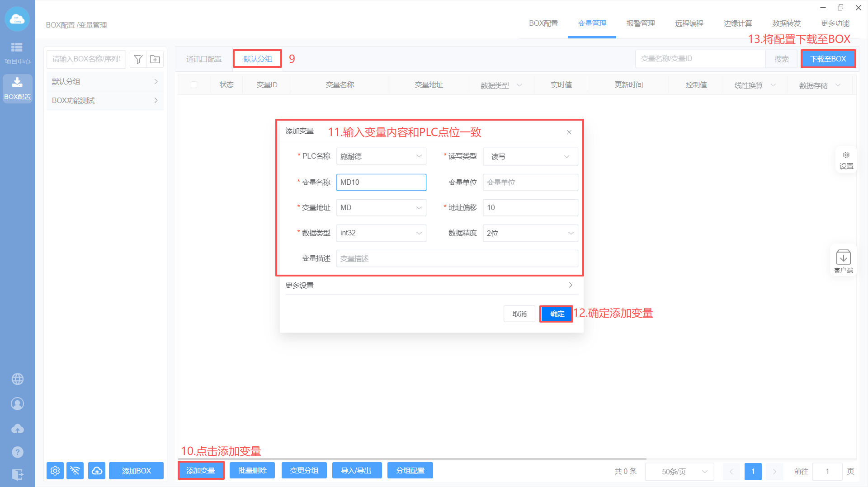Open the 客户端 download icon
Viewport: 868px width, 487px height.
coord(843,261)
